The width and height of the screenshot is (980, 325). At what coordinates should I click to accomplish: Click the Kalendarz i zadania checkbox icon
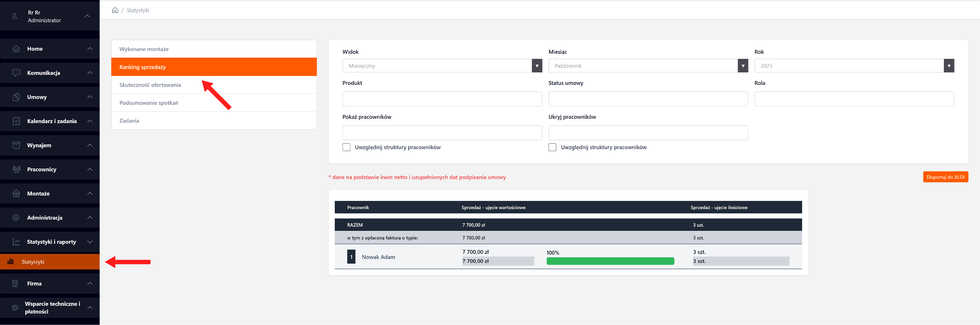[16, 121]
